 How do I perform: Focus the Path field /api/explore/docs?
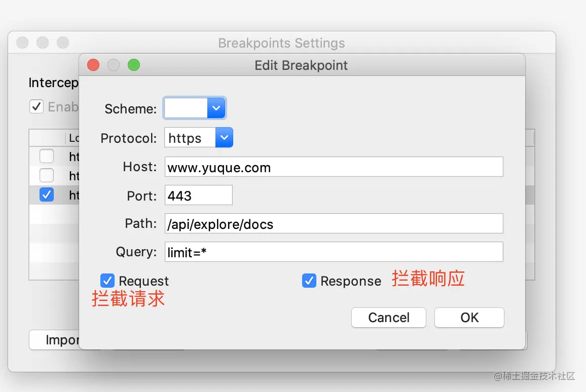tap(334, 224)
